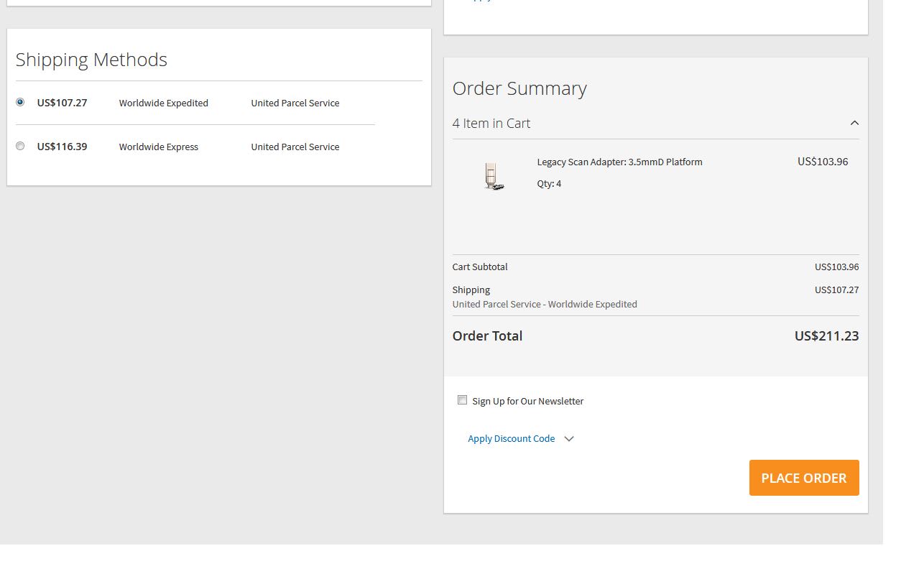Viewport: 924px width, 569px height.
Task: Collapse cart items using the up chevron
Action: point(854,124)
